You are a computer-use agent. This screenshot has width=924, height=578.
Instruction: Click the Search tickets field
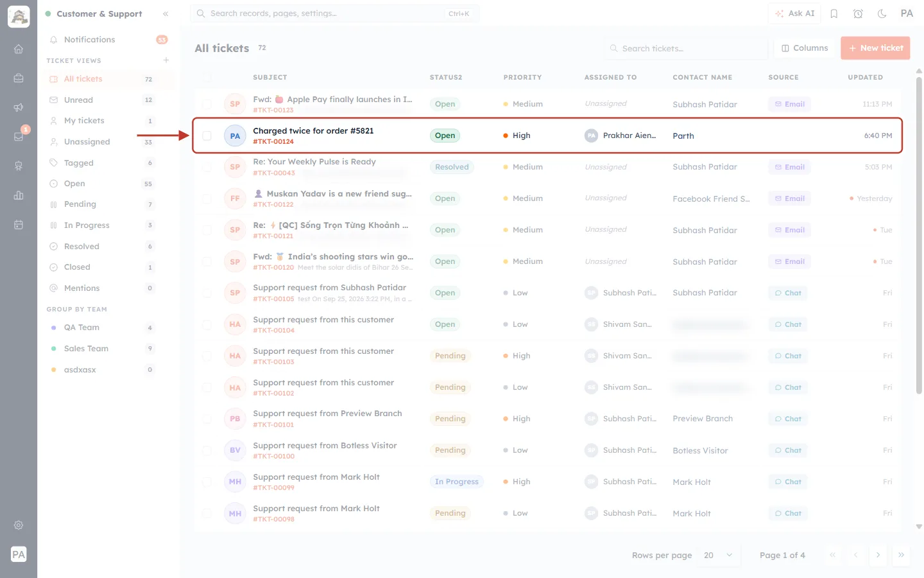[x=685, y=48]
